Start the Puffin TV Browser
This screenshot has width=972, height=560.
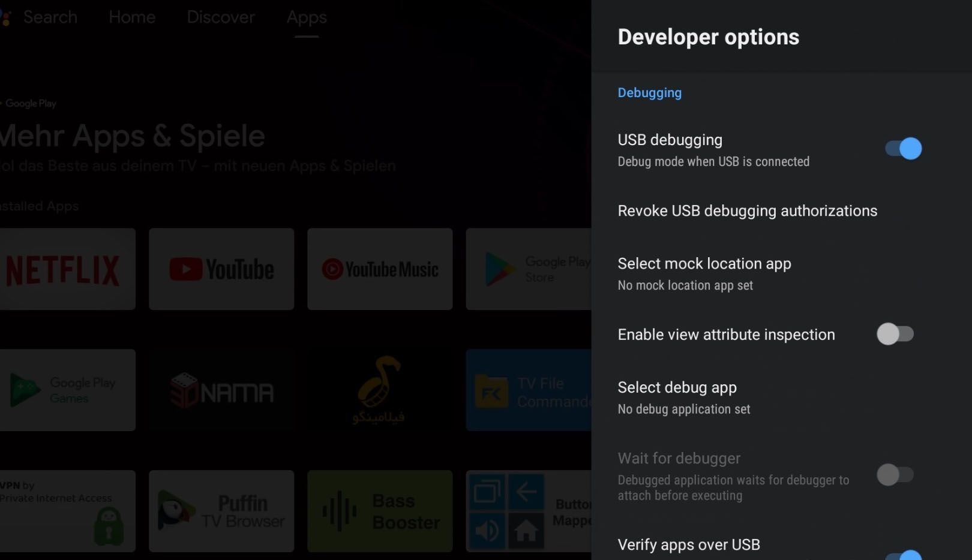tap(221, 511)
